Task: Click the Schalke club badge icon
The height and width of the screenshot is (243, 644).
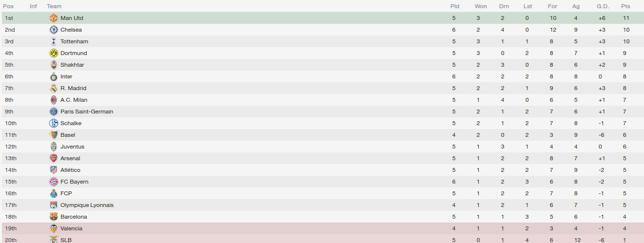Action: [x=54, y=123]
